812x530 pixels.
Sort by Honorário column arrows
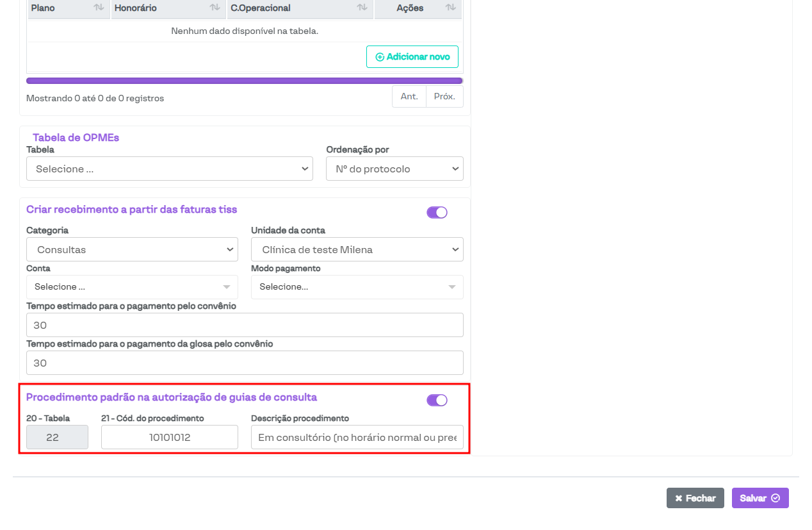215,8
